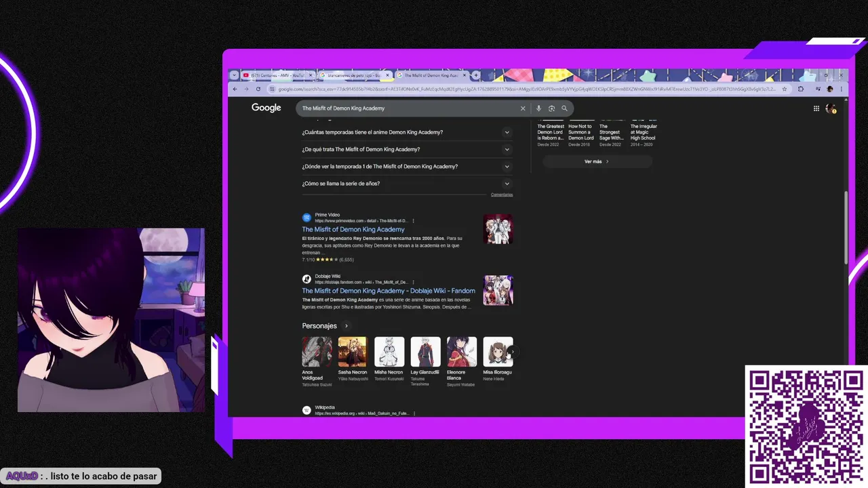Expand '¿De qué trata The Misfit' question

click(x=407, y=149)
